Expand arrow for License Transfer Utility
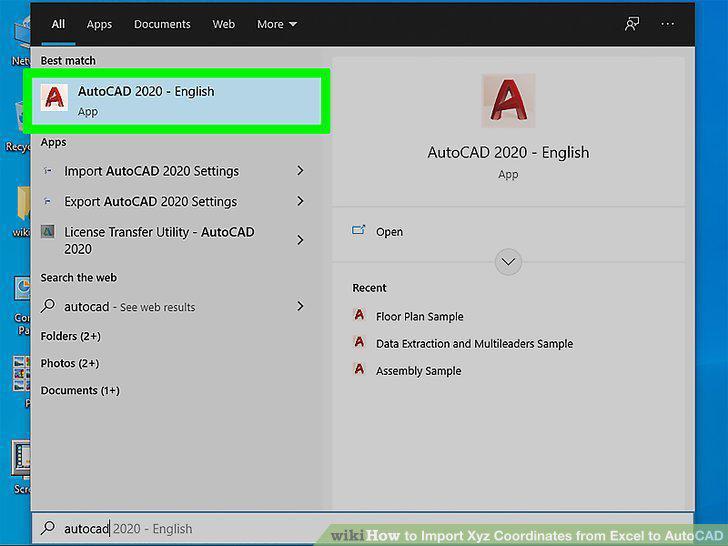728x546 pixels. [x=300, y=240]
